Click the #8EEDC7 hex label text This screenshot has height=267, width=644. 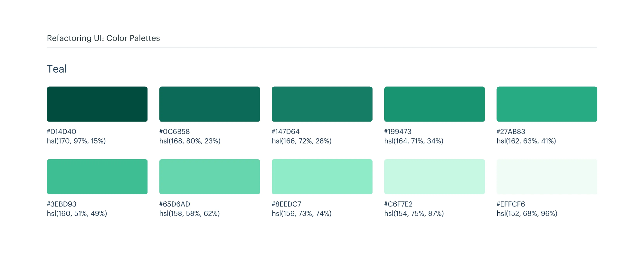tap(286, 204)
